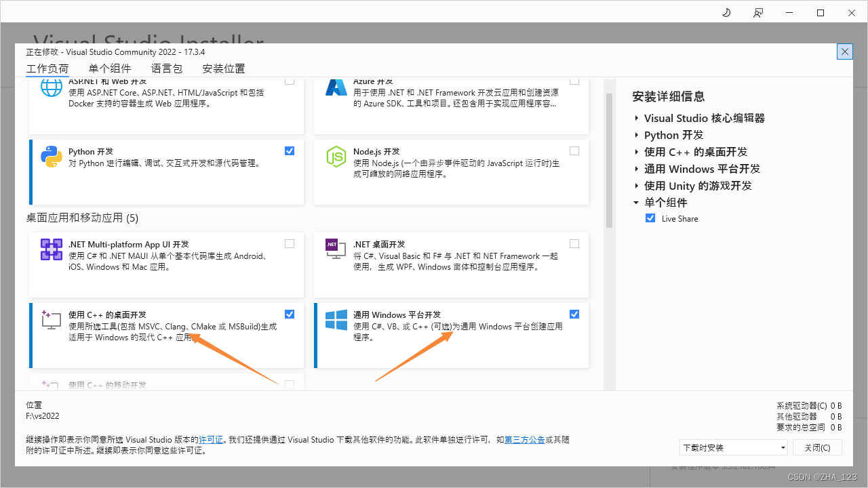
Task: Expand Visual Studio 核心编辑器 in install details
Action: click(x=637, y=118)
